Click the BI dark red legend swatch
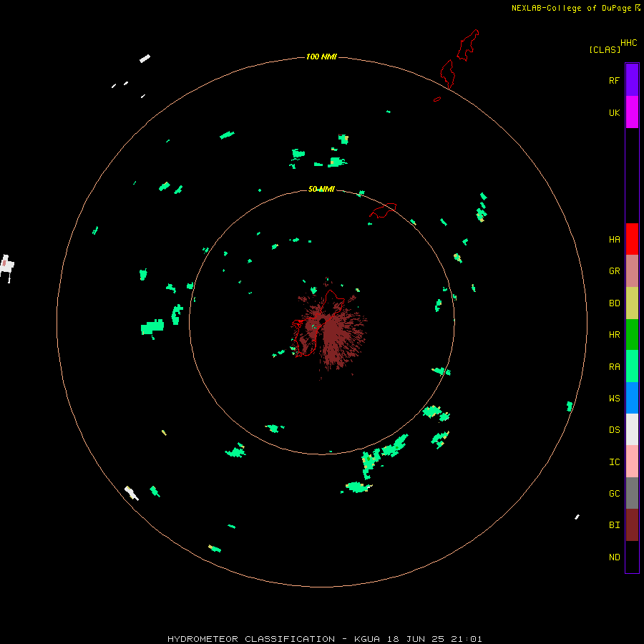Image resolution: width=644 pixels, height=644 pixels. point(632,525)
